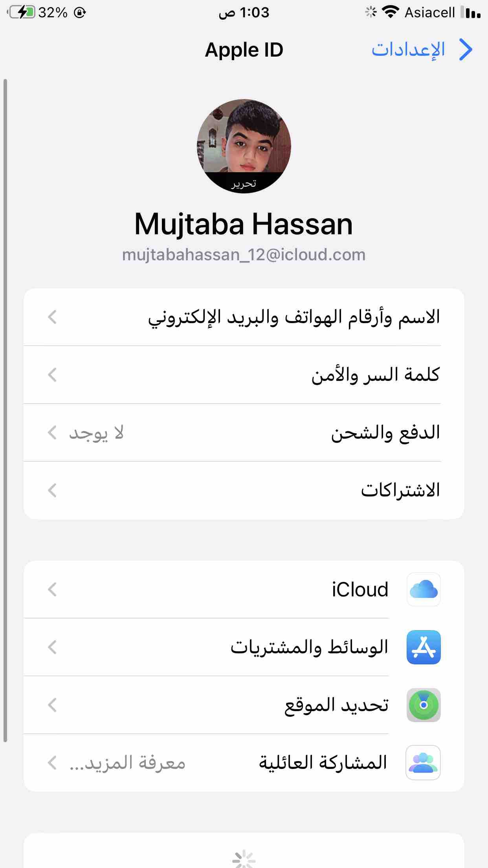Tap the battery charging icon
This screenshot has height=868, width=488.
pos(22,12)
